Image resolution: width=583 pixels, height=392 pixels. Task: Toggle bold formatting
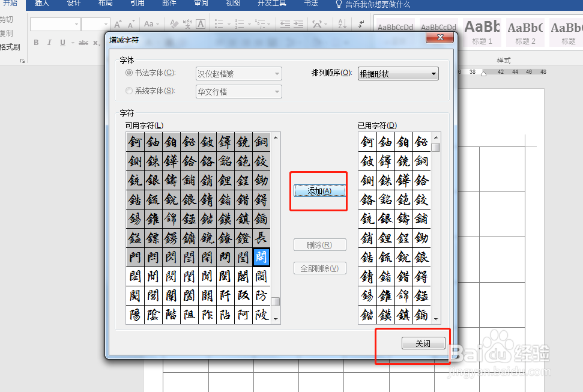(35, 43)
